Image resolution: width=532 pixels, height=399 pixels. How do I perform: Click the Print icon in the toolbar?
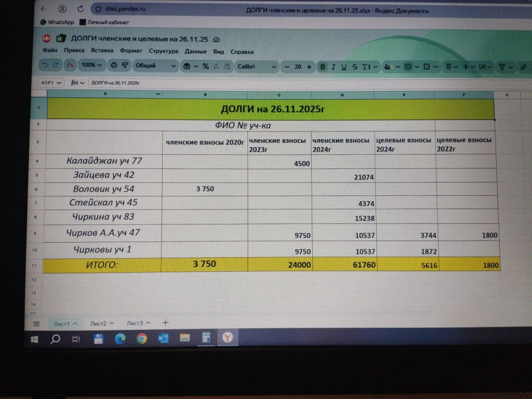(x=114, y=66)
